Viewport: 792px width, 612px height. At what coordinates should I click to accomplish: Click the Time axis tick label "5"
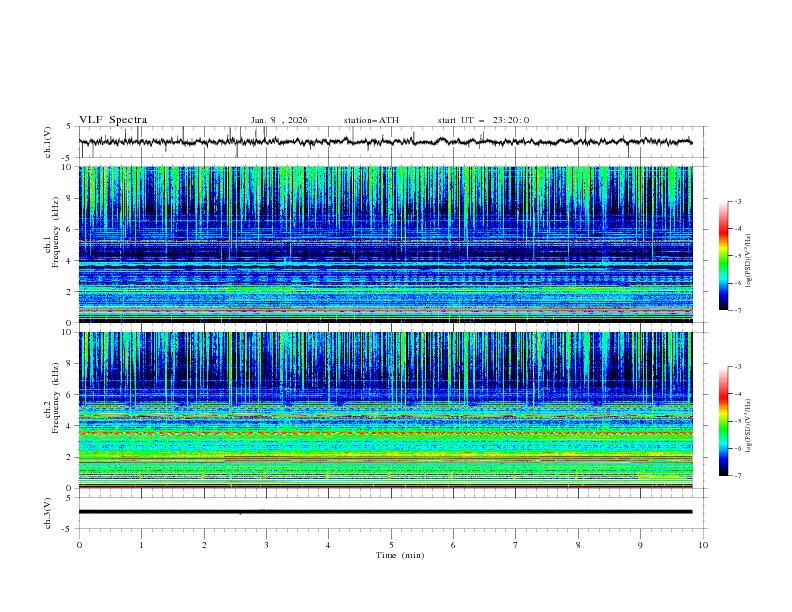pos(391,545)
